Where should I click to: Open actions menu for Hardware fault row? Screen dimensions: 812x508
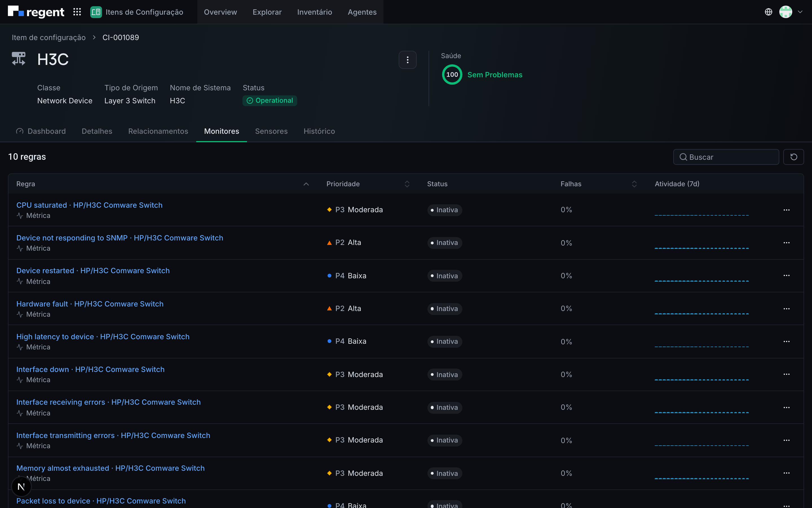coord(787,309)
